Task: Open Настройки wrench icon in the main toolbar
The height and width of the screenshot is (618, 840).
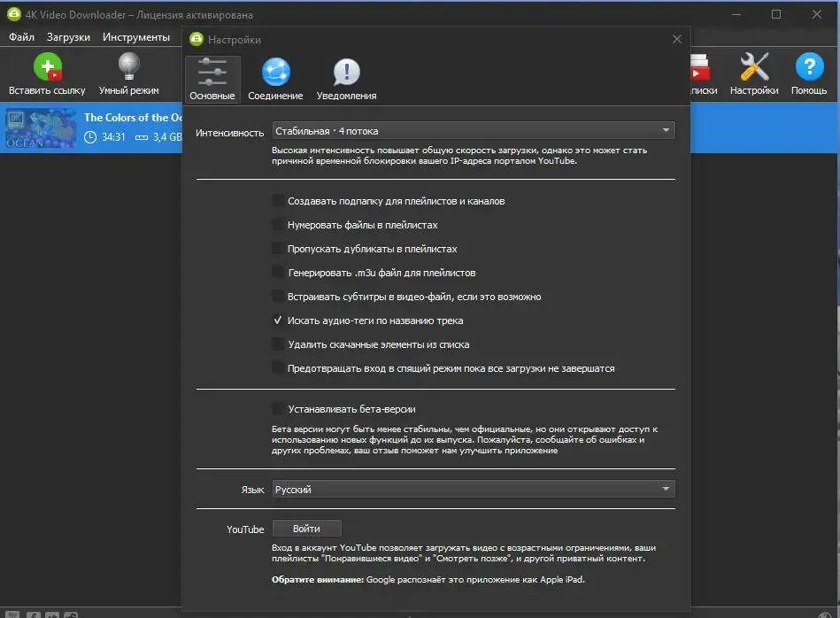Action: (x=754, y=66)
